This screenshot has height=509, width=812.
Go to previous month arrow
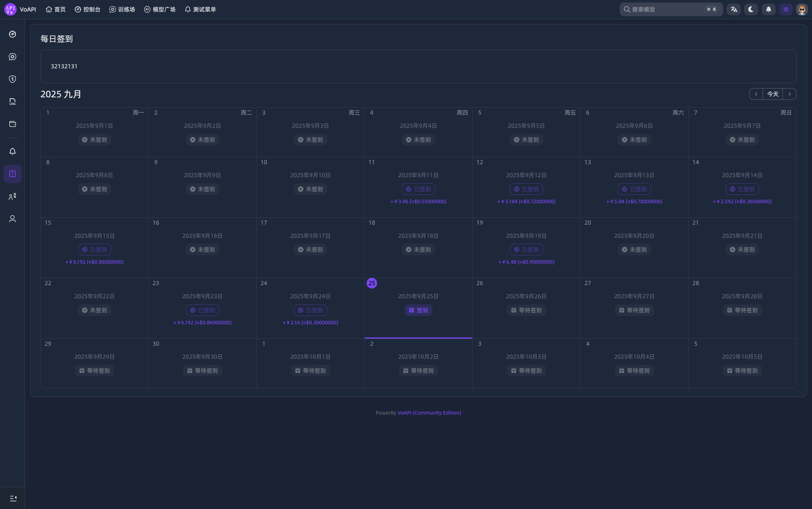756,94
